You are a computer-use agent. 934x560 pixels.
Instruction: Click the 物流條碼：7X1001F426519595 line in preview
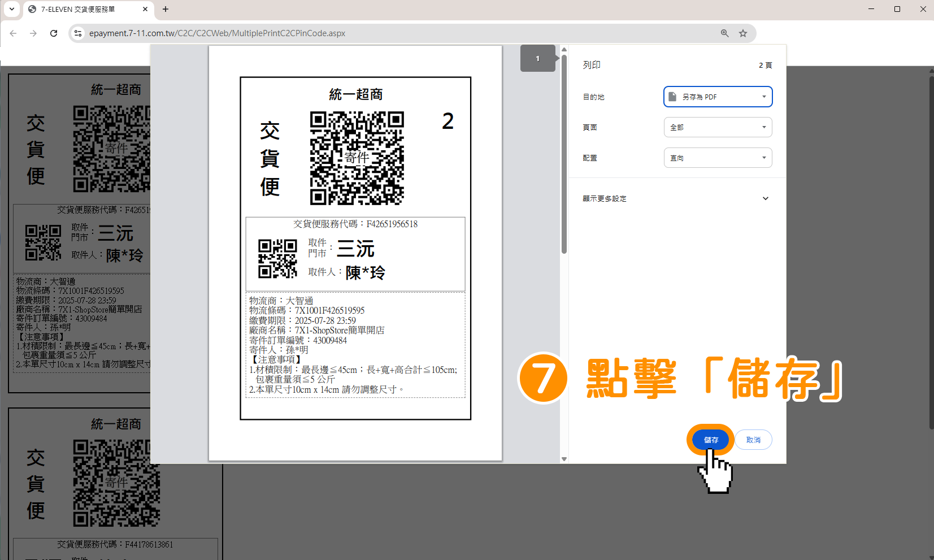[x=307, y=310]
